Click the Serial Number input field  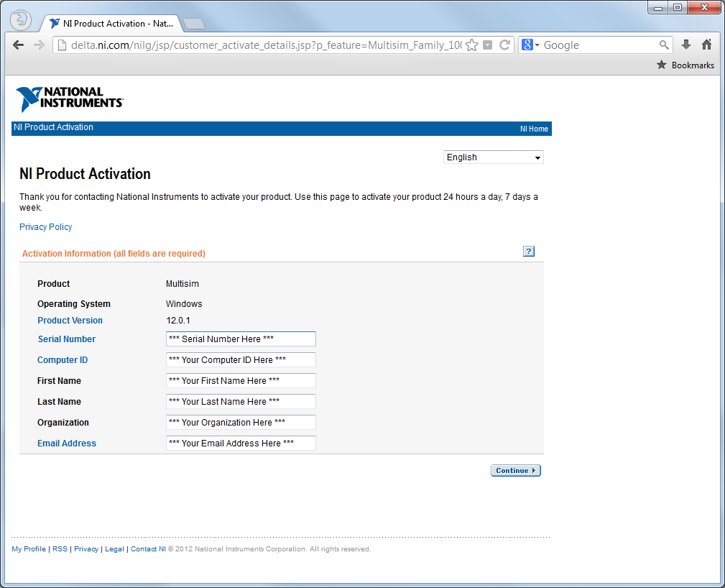coord(241,339)
